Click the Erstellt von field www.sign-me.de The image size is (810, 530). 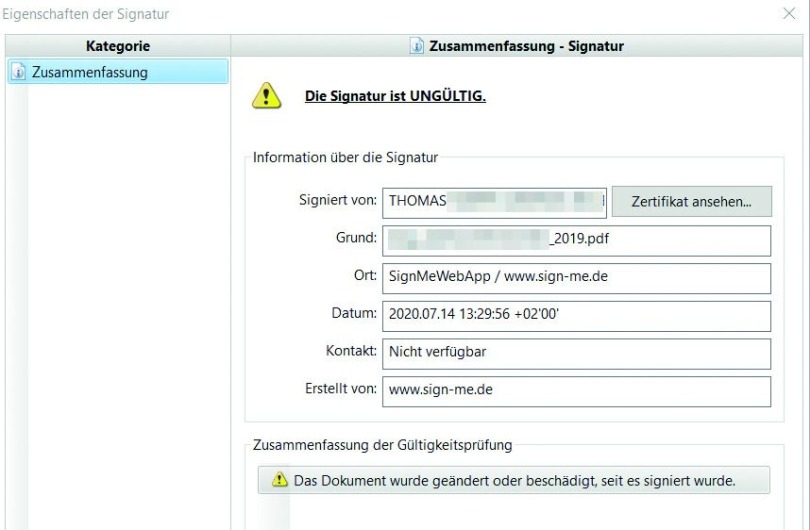(x=577, y=391)
